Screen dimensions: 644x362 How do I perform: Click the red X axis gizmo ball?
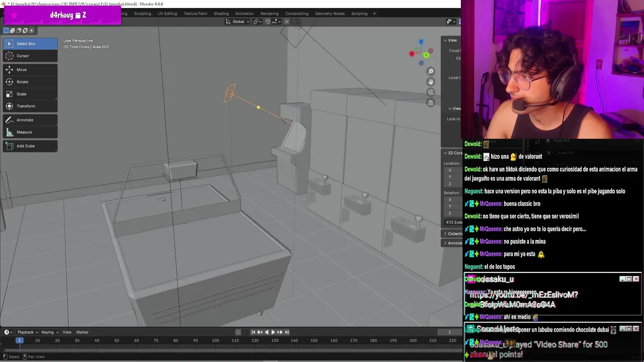[x=412, y=53]
